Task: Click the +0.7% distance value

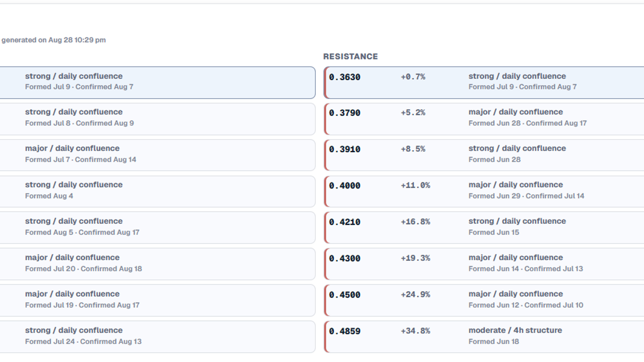Action: (x=413, y=77)
